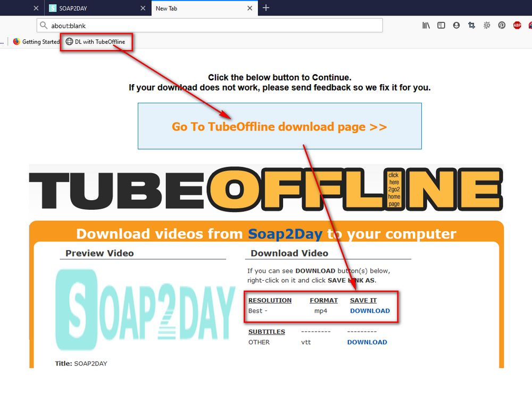Open the Soap2Day link in header

click(x=285, y=234)
